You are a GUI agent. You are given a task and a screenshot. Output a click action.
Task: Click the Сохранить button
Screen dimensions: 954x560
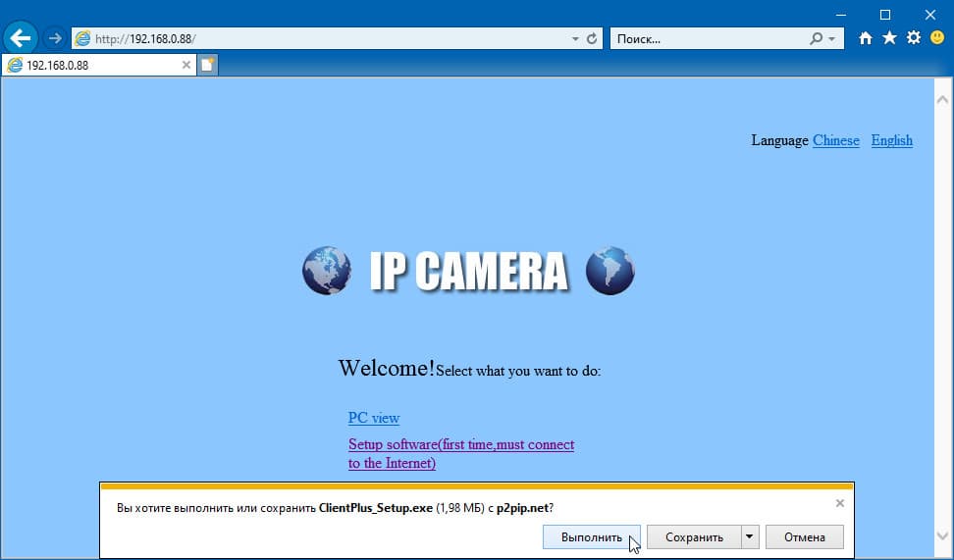[694, 536]
